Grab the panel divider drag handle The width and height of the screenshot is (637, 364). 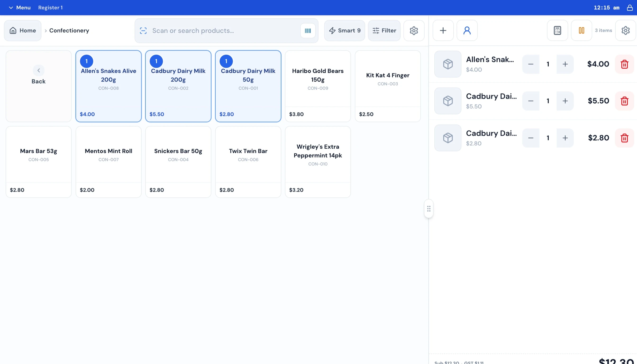428,209
